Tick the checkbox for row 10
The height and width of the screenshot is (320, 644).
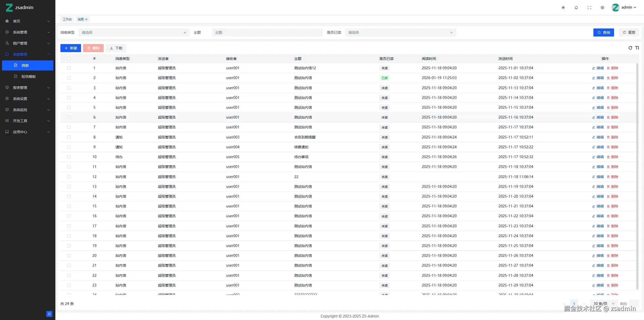coord(69,157)
